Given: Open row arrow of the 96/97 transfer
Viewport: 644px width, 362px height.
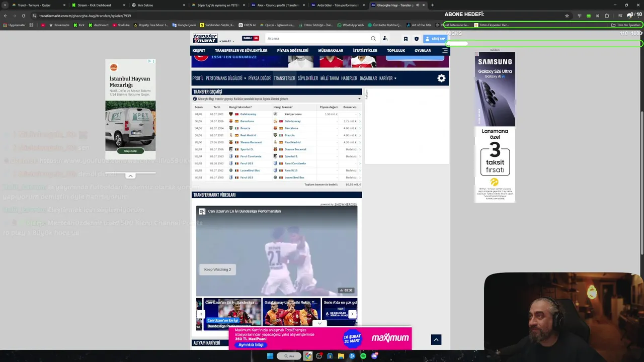Looking at the screenshot, I should click(x=360, y=121).
